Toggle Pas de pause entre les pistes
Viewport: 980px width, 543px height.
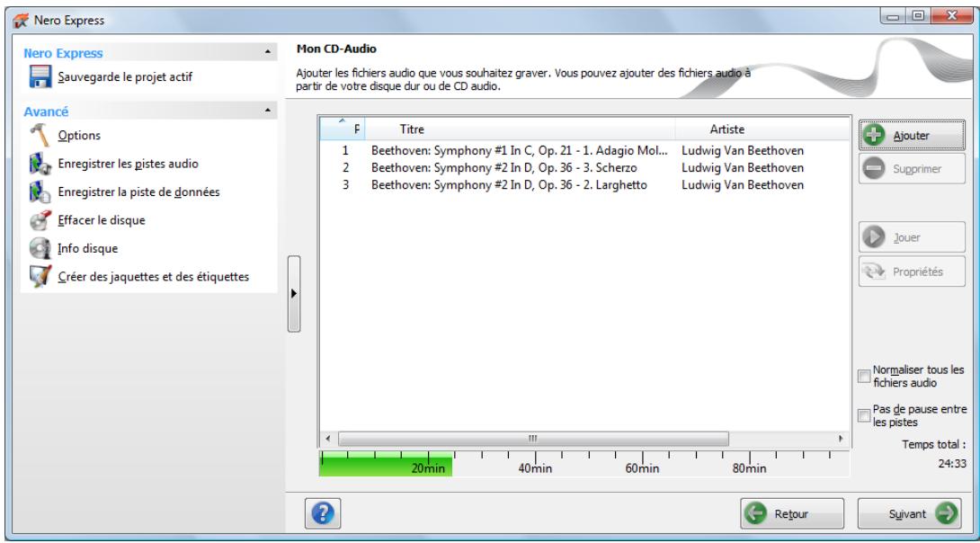[864, 415]
